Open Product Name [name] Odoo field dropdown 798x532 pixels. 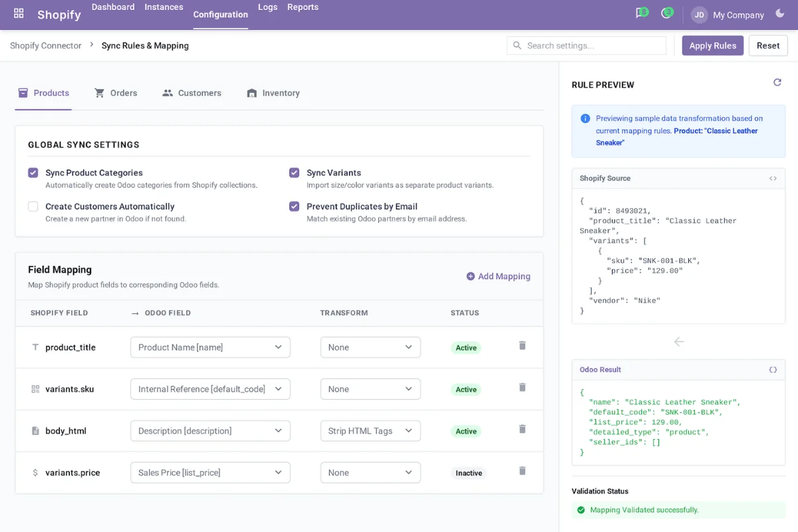coord(210,347)
